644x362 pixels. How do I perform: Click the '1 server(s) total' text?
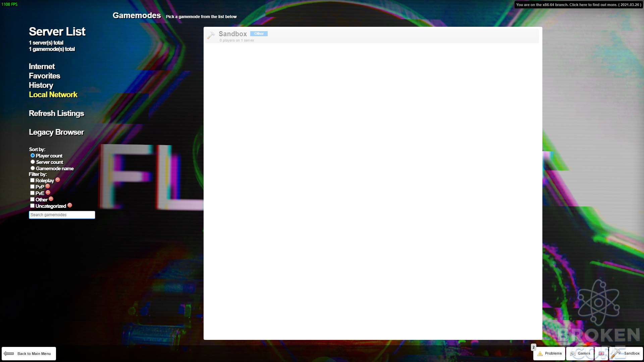point(46,43)
